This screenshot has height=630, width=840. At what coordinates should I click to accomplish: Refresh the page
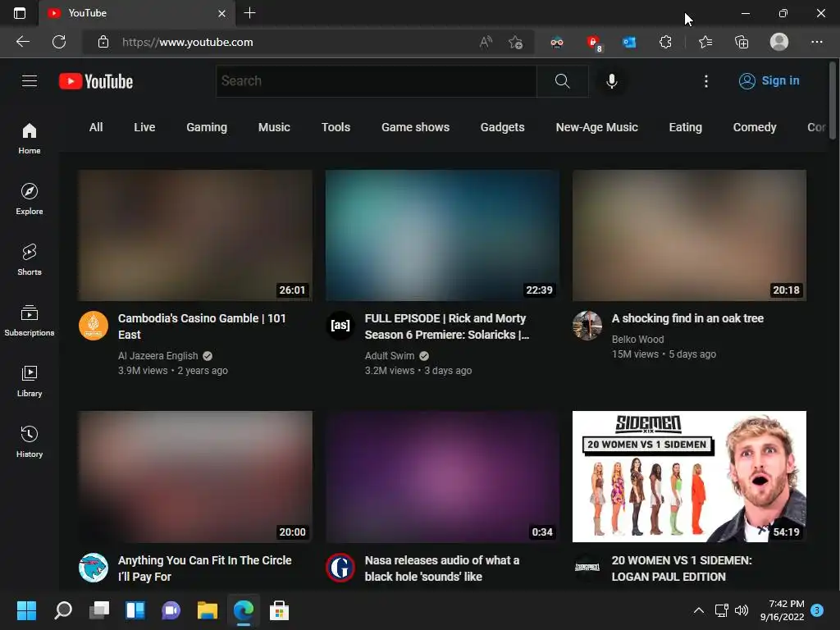[x=59, y=42]
